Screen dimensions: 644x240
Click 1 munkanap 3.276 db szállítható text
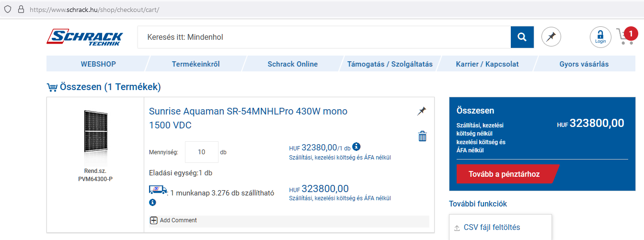pos(222,193)
